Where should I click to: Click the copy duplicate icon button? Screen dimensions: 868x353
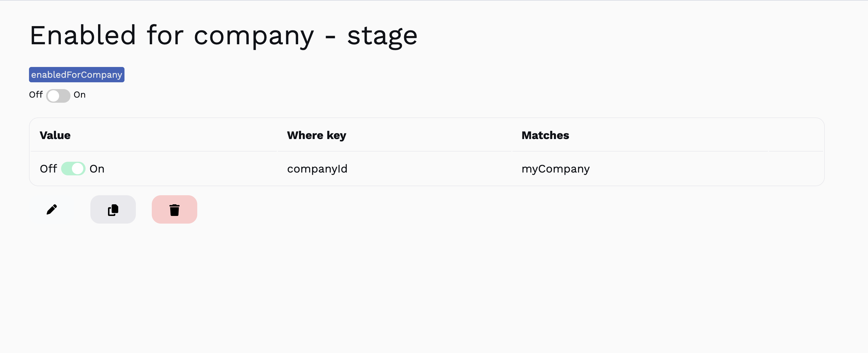point(113,209)
